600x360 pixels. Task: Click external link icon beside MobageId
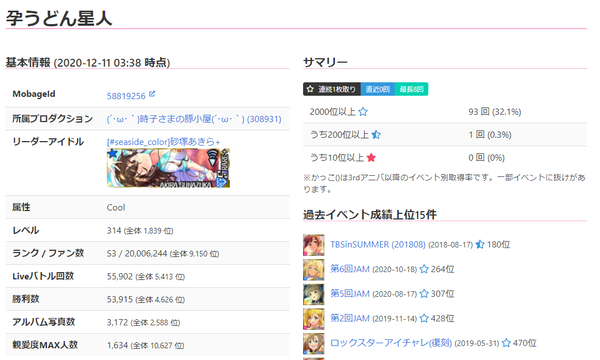click(152, 94)
